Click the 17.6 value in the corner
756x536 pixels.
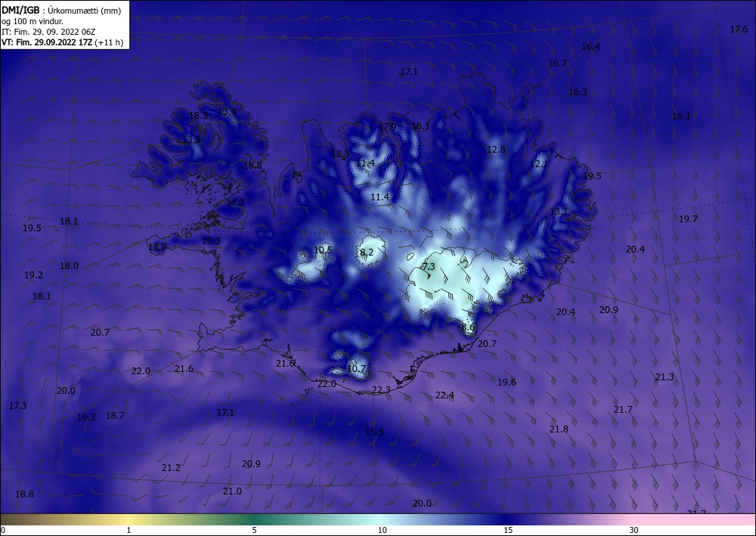(x=738, y=29)
